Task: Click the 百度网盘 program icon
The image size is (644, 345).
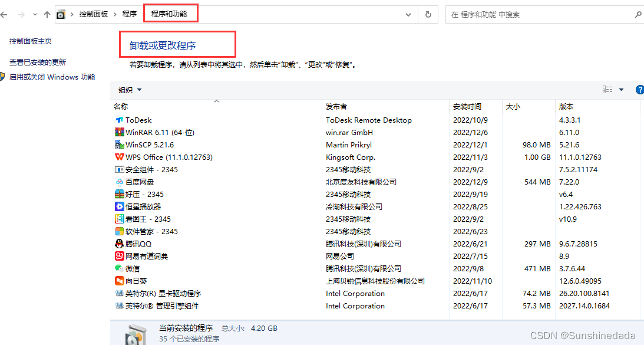Action: [x=120, y=182]
